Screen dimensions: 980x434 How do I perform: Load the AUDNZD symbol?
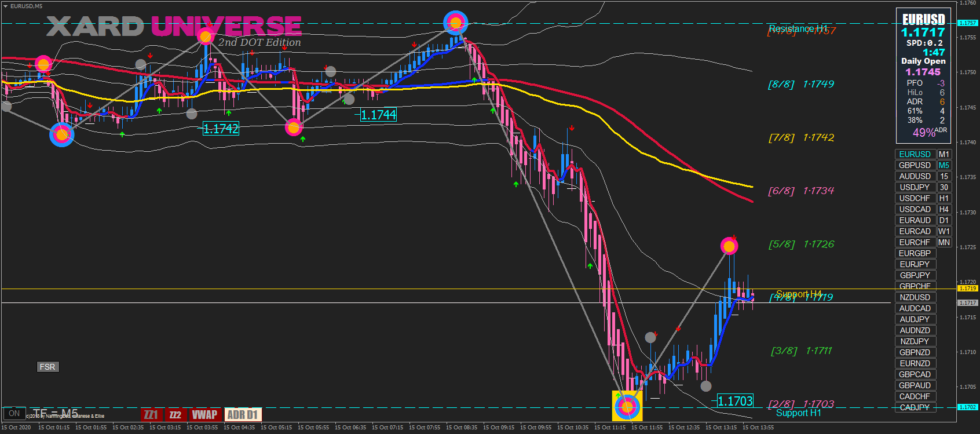(x=915, y=330)
